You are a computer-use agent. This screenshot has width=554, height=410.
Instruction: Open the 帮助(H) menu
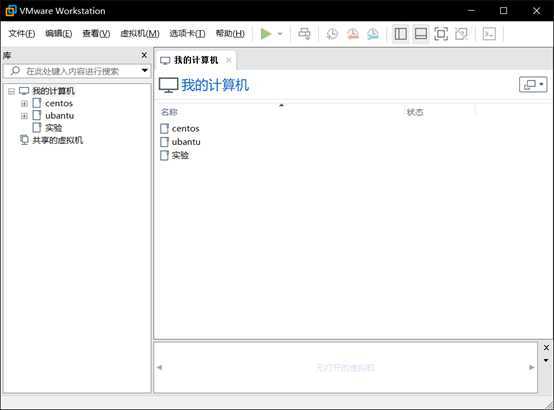[x=230, y=34]
